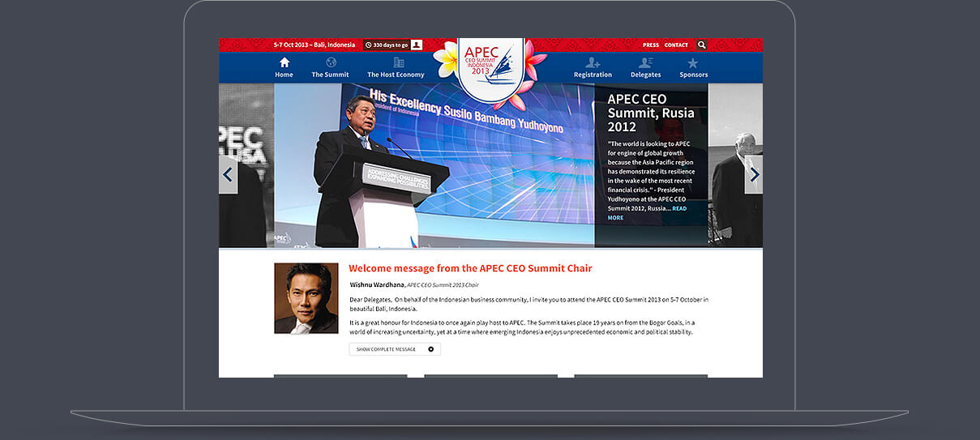Click the Wishnu Wardhana portrait photo
Screen dimensions: 980x440
click(x=306, y=298)
